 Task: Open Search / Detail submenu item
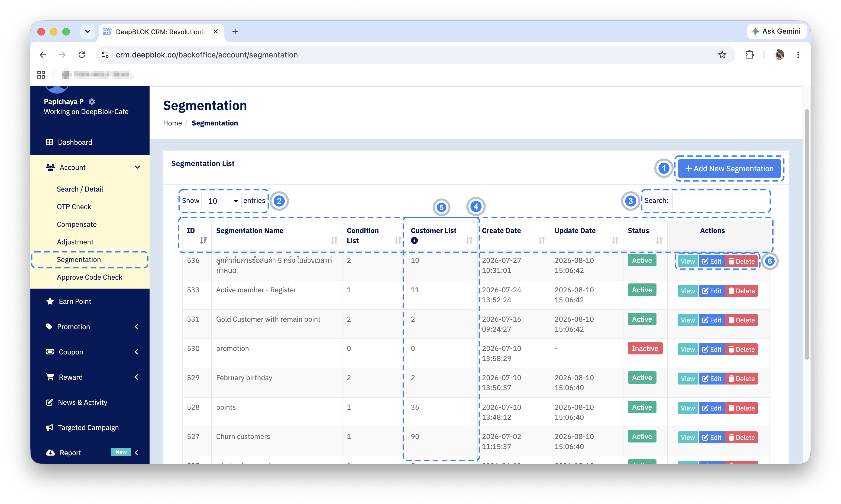click(80, 189)
